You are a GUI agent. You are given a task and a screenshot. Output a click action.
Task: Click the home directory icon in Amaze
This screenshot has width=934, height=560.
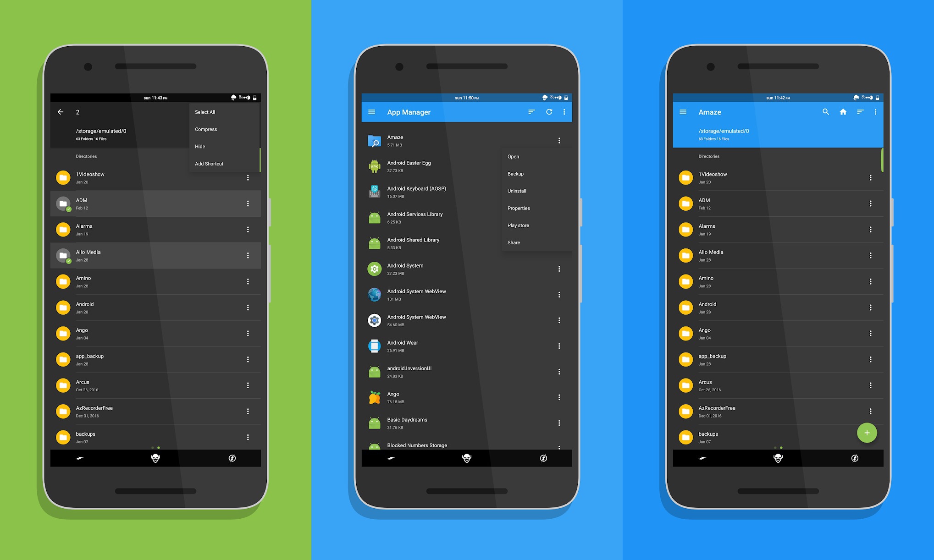(x=843, y=112)
